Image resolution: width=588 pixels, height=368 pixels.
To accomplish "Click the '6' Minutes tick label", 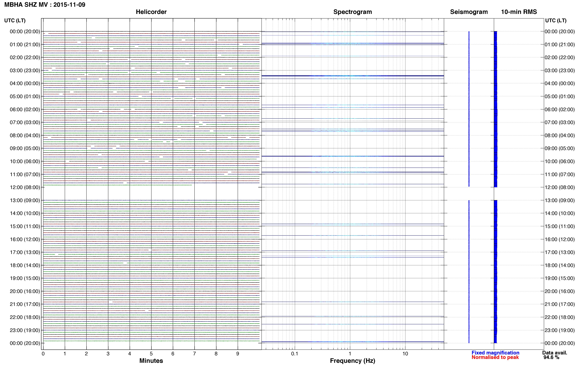I will [173, 354].
